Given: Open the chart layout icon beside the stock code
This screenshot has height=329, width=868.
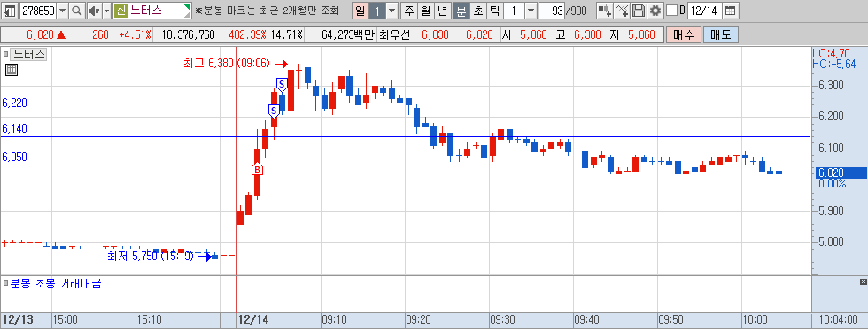Looking at the screenshot, I should pos(11,10).
